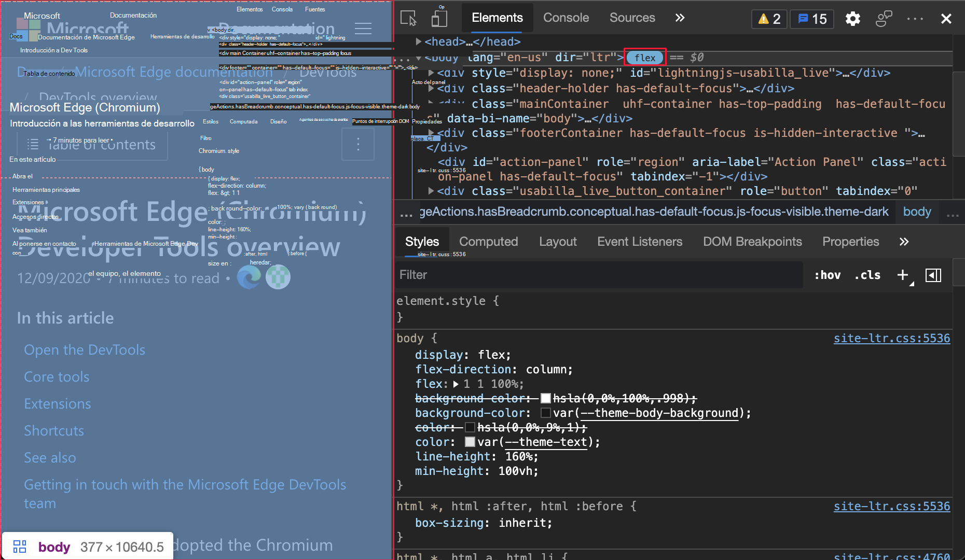
Task: Open the site-ltr.css:5536 stylesheet link
Action: 891,338
